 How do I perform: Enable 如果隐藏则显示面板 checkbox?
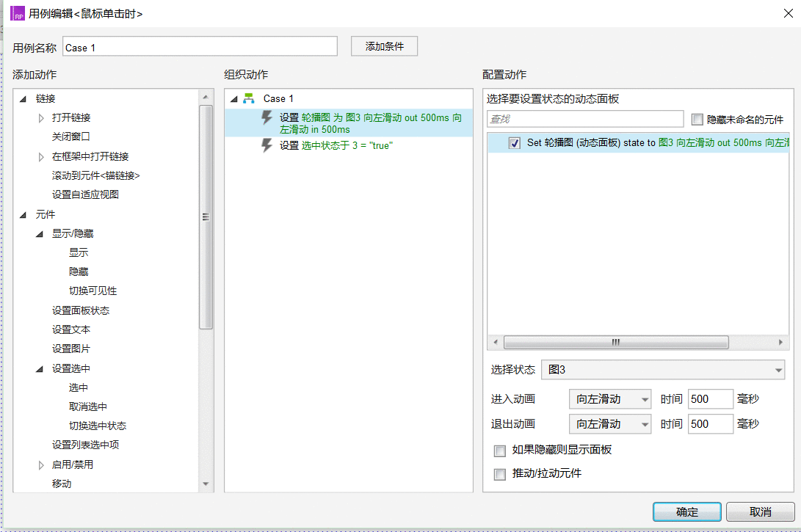[499, 451]
